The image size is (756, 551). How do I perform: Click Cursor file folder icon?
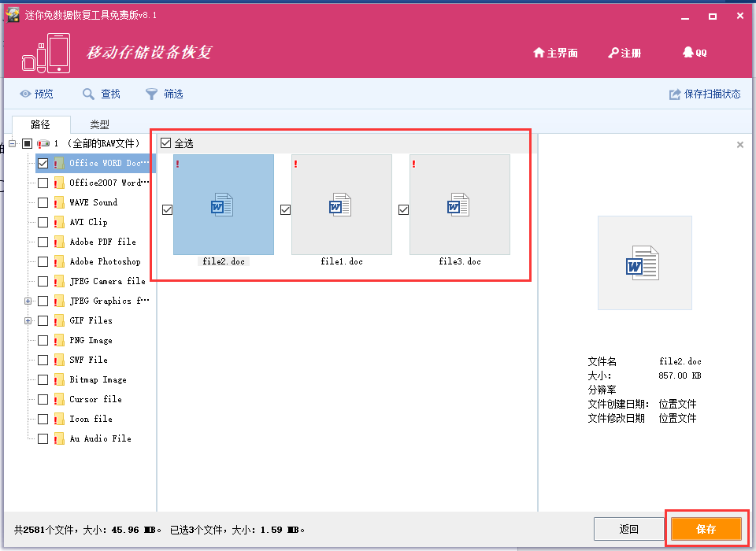(x=59, y=400)
